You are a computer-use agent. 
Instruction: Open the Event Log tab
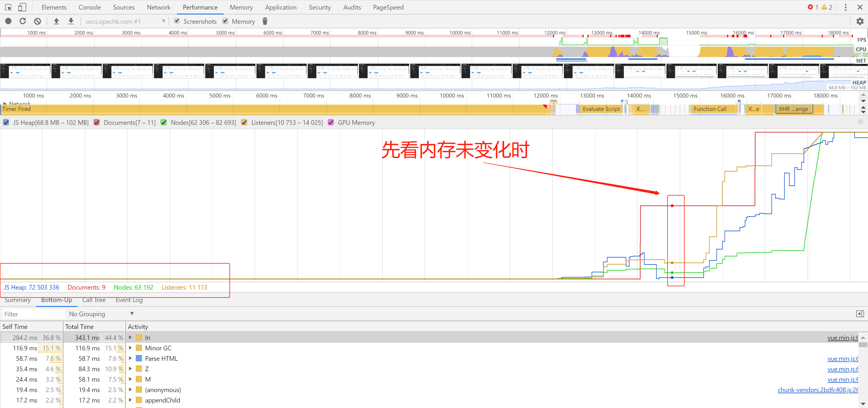coord(129,299)
